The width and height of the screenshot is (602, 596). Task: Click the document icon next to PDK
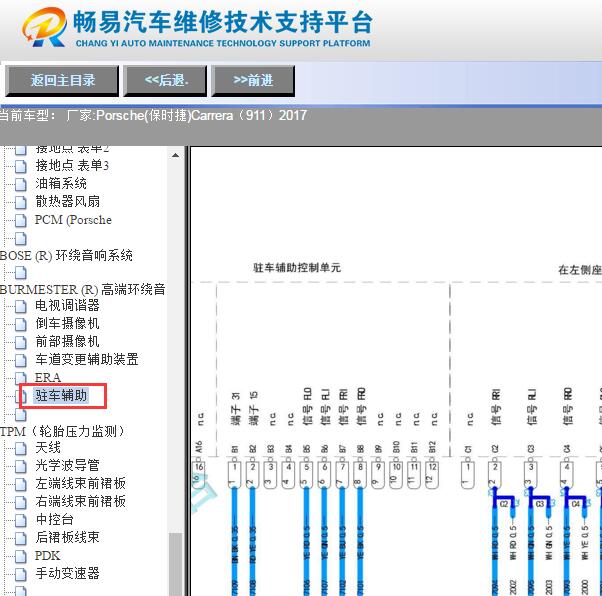(x=21, y=556)
